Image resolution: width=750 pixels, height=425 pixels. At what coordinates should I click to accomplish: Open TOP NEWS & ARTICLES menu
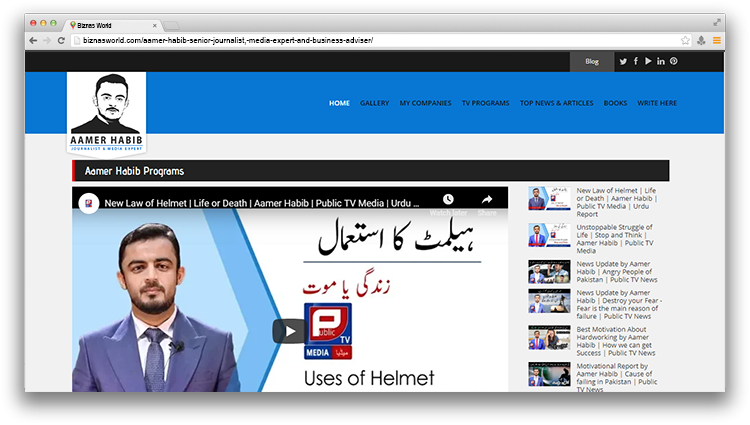click(x=556, y=103)
